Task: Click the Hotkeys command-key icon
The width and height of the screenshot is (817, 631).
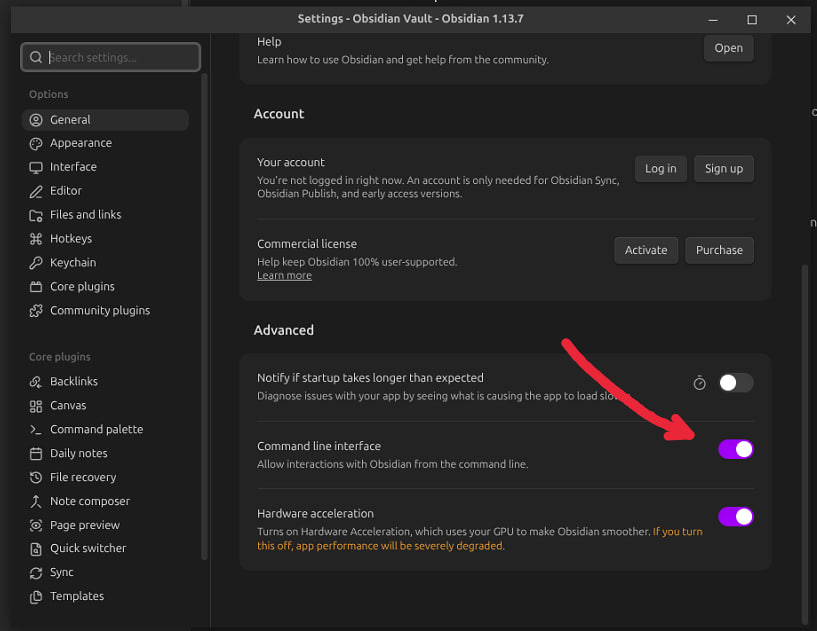Action: (x=36, y=239)
